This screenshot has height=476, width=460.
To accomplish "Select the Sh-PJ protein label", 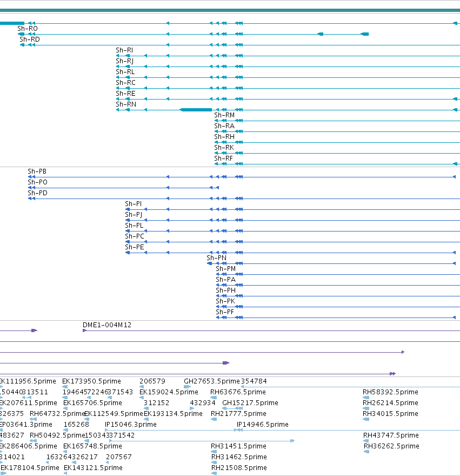I will point(134,215).
